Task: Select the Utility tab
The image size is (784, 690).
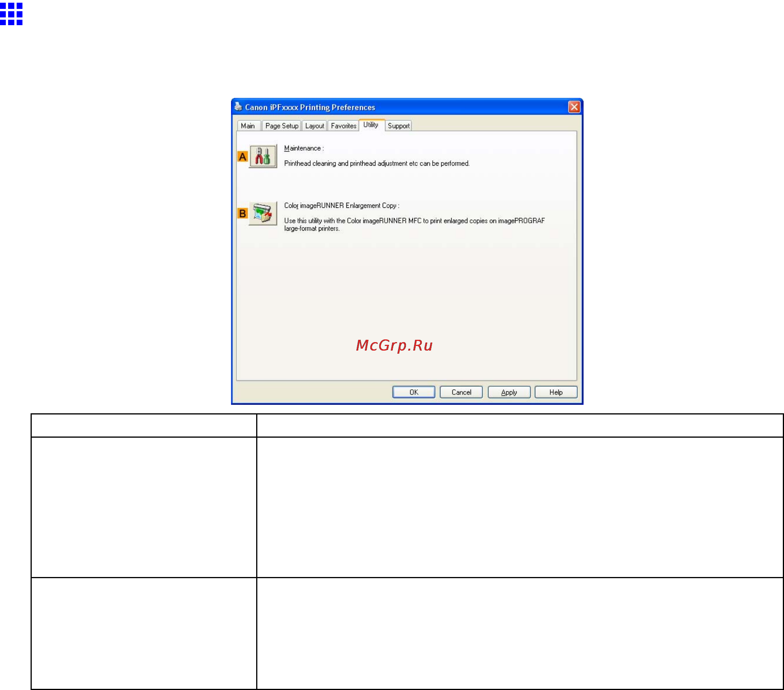Action: point(371,125)
